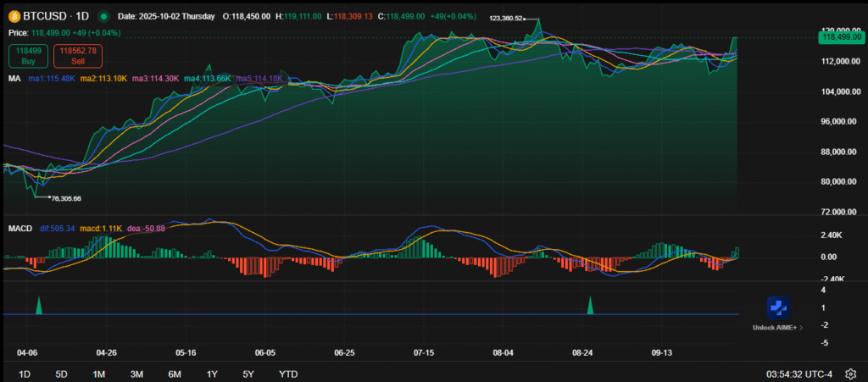
Task: Select the YTD time range
Action: click(288, 374)
